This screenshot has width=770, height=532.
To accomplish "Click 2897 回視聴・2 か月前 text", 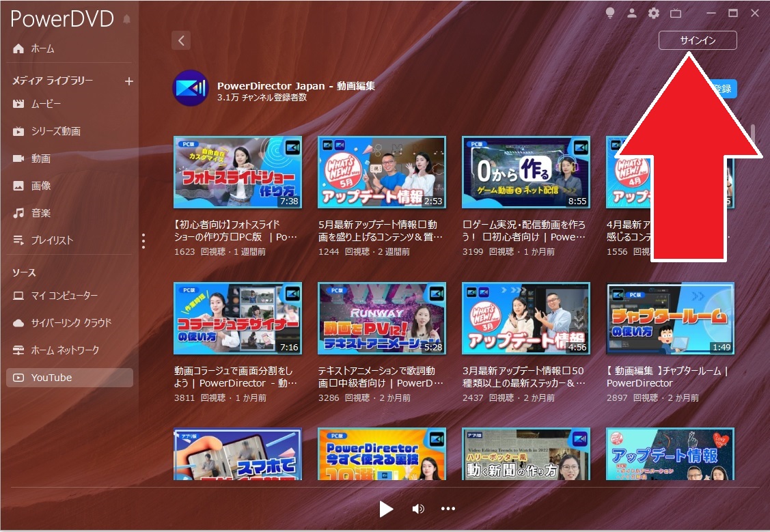I will [x=652, y=398].
